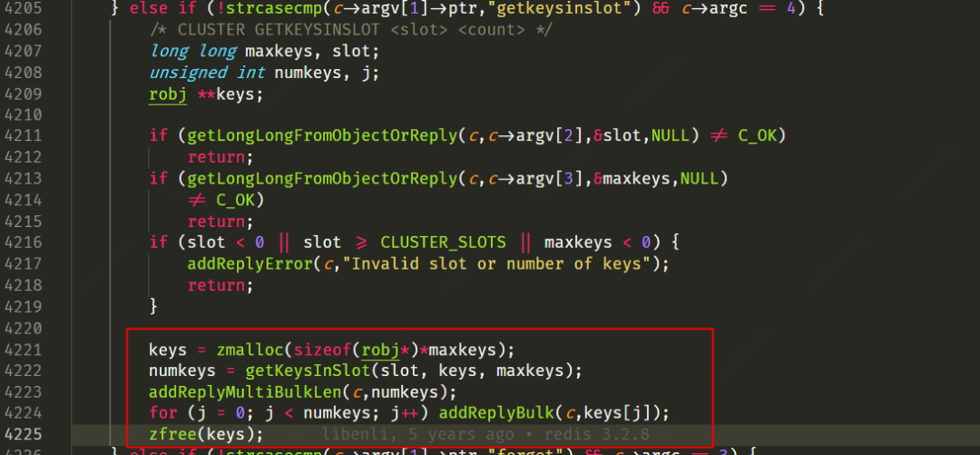Click the 'for' keyword on line 4224
Viewport: 980px width, 455px height.
(x=163, y=413)
